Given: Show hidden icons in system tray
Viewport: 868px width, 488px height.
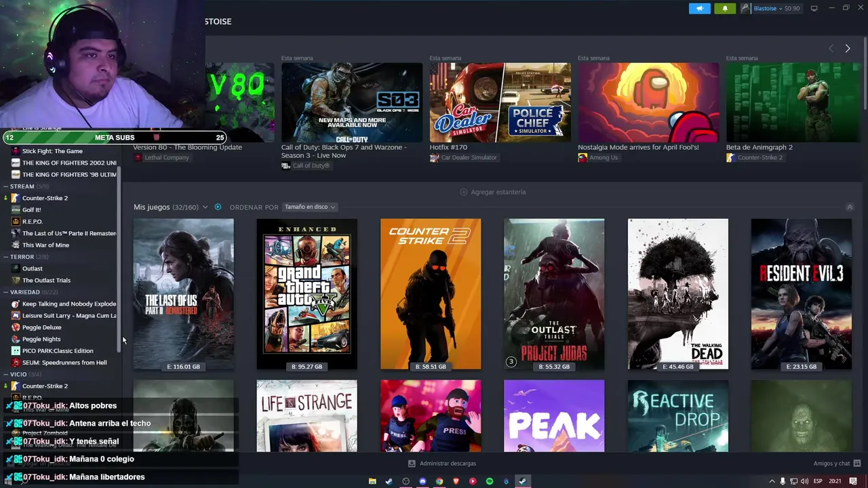Looking at the screenshot, I should point(772,481).
